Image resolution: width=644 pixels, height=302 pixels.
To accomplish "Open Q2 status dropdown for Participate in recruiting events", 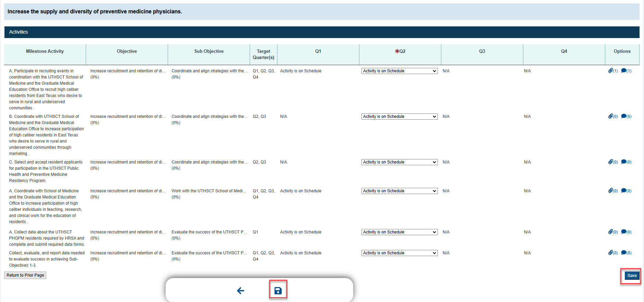I will click(x=399, y=71).
